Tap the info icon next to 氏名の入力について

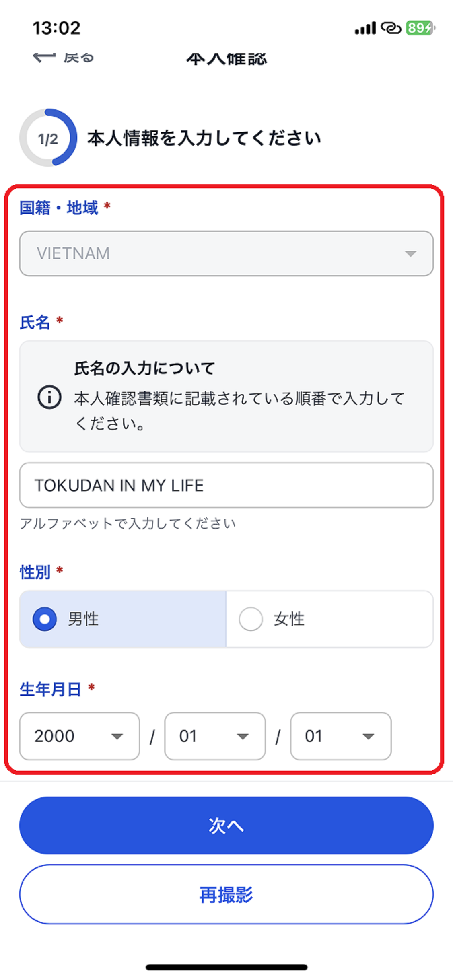tap(48, 397)
